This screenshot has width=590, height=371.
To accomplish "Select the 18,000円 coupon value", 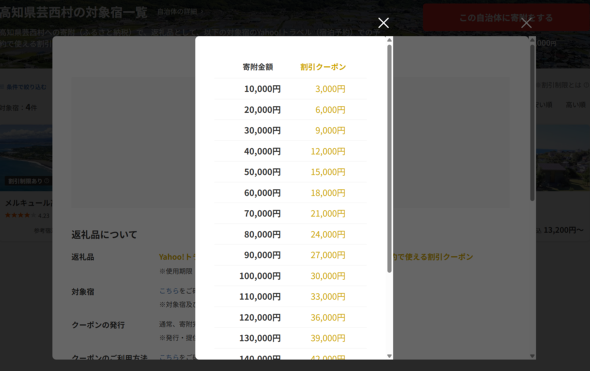I will (x=328, y=193).
